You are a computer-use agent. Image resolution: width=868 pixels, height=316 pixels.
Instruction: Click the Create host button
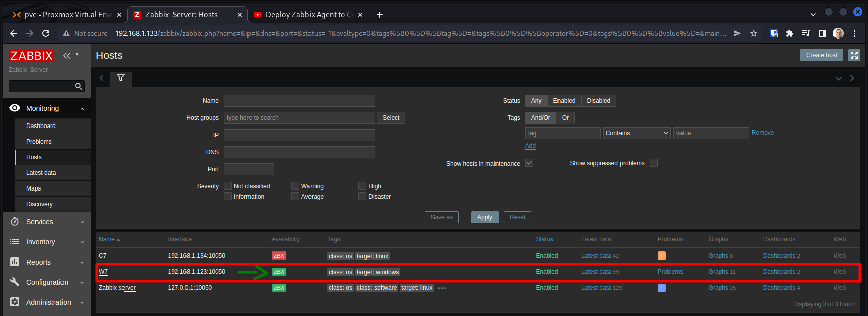821,55
